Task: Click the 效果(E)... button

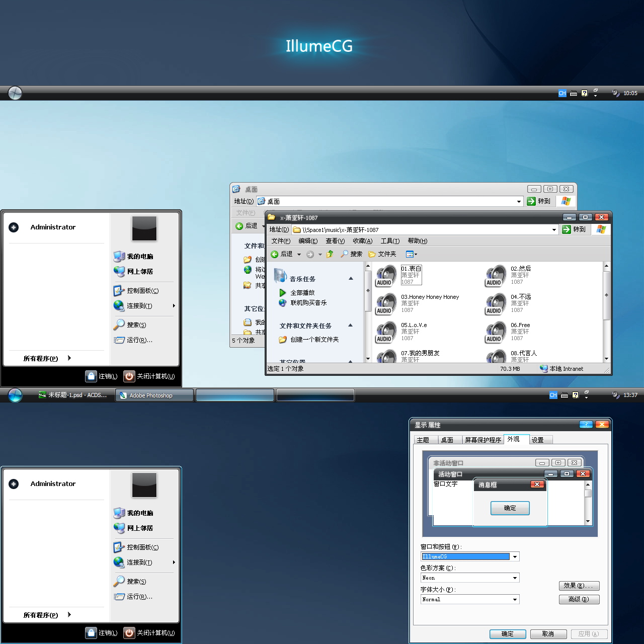Action: coord(579,586)
